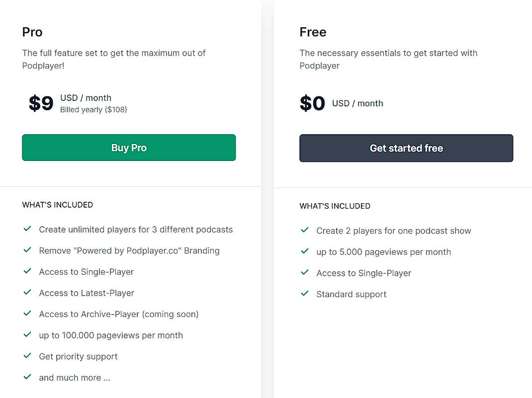Select the checkmark for Access to Single-Player (Pro)

coord(27,271)
